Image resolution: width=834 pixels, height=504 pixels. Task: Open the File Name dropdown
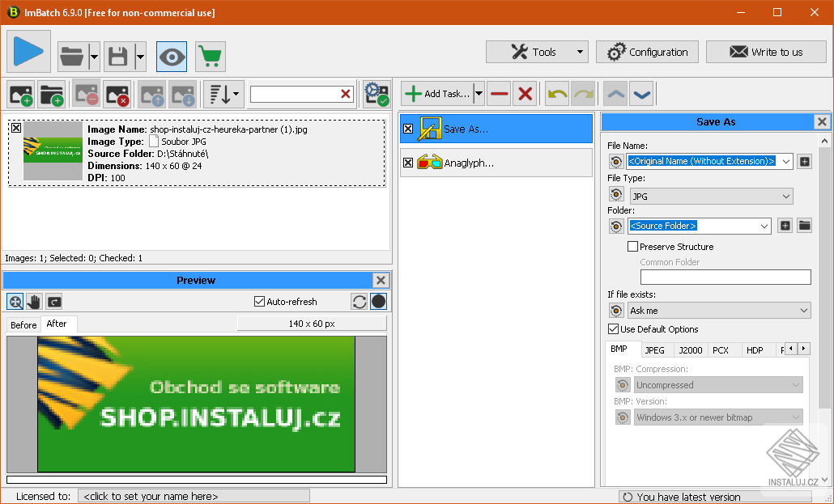click(786, 161)
